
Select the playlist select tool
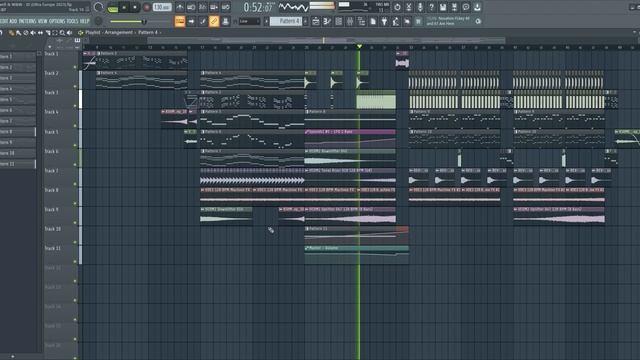pyautogui.click(x=55, y=33)
